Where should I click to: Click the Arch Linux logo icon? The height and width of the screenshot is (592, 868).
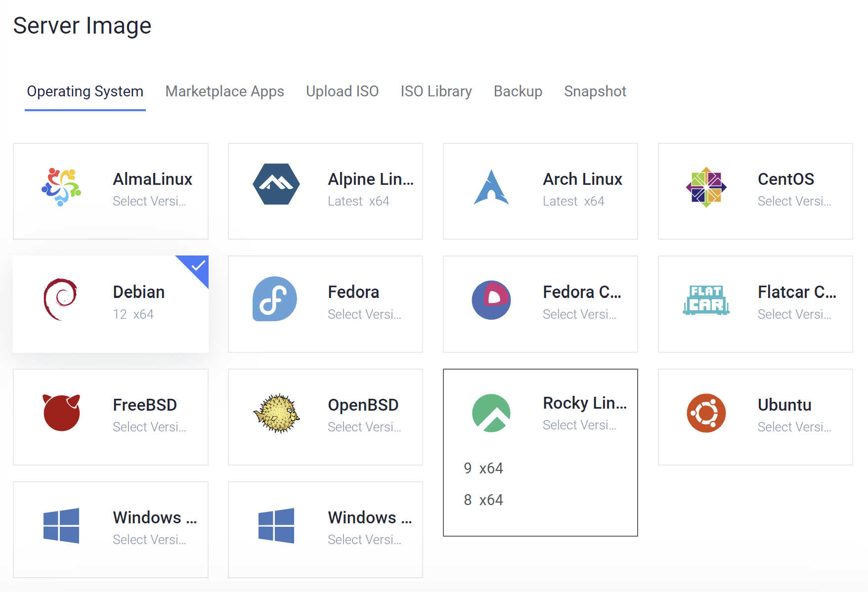(491, 187)
